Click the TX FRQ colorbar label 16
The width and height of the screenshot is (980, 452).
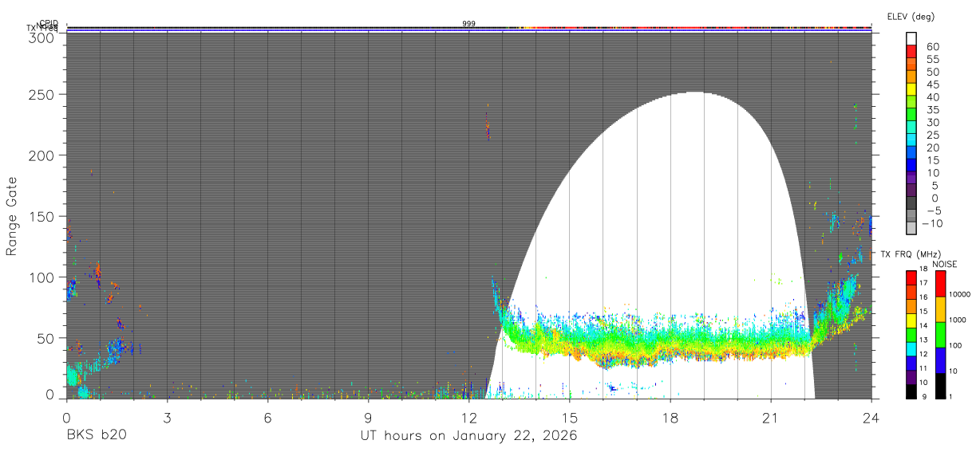[924, 297]
